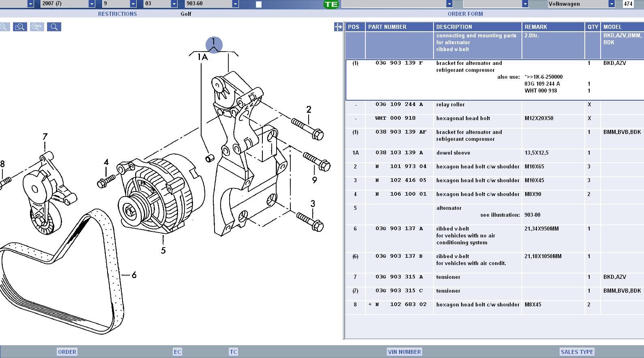Open the model year 2007 (7) dropdown

[x=92, y=4]
